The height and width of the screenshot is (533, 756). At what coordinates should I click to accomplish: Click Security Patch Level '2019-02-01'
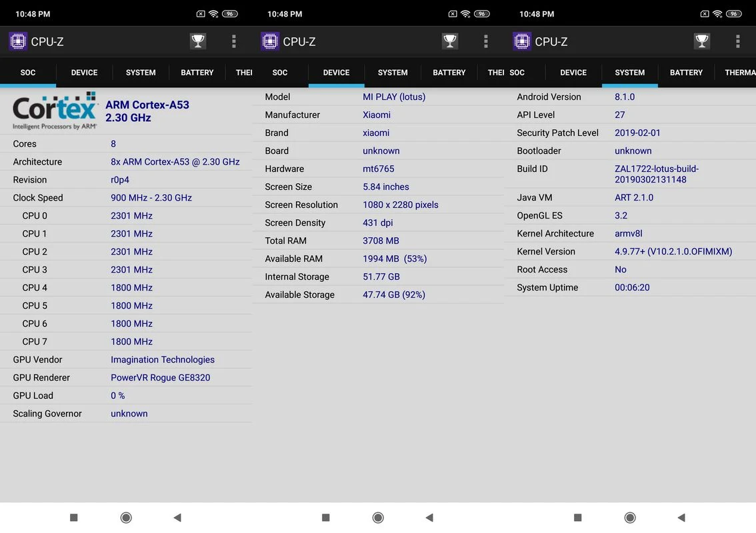point(637,133)
